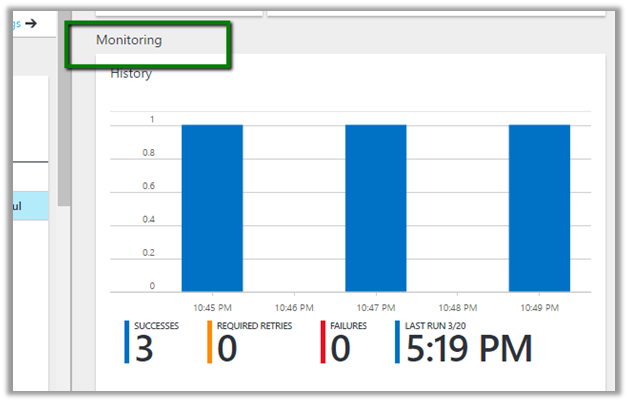Click the blue Successes color indicator
628x402 pixels.
click(128, 342)
